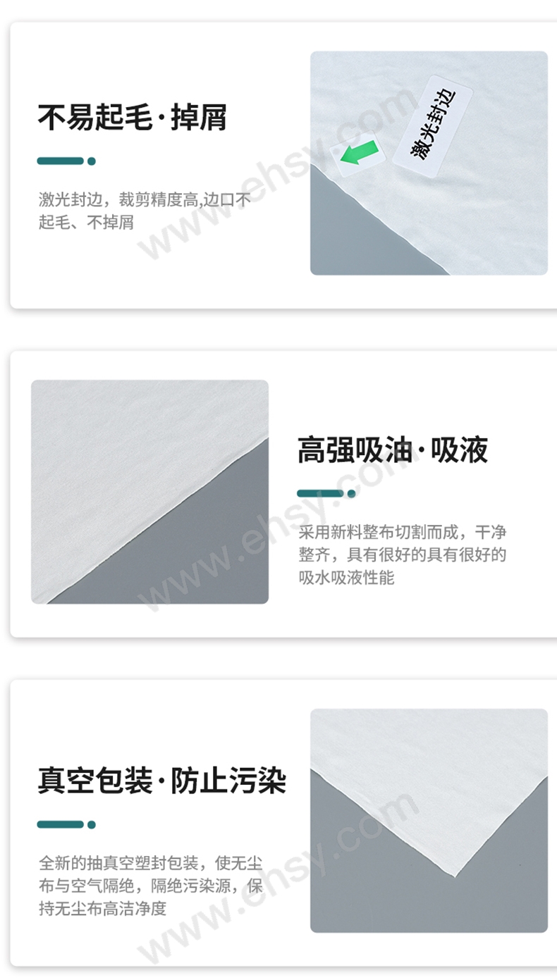Click the 激光封边 label sticker
Viewport: 557px width, 980px height.
tap(432, 122)
